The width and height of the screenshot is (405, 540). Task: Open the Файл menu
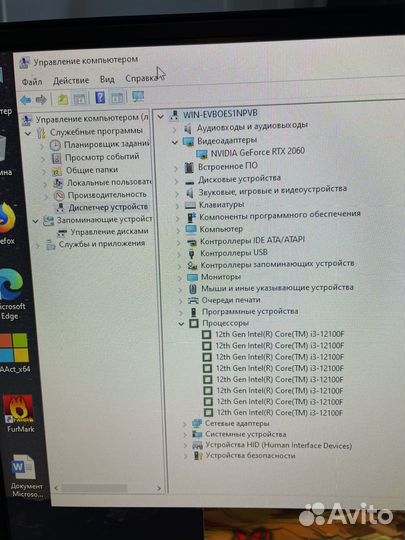coord(32,82)
